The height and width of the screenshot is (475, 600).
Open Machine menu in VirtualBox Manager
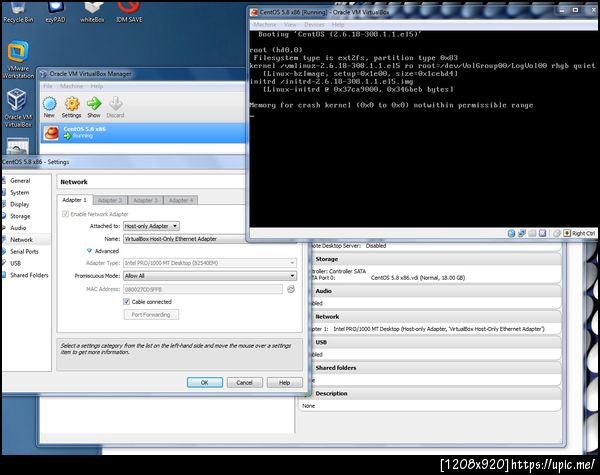point(72,86)
